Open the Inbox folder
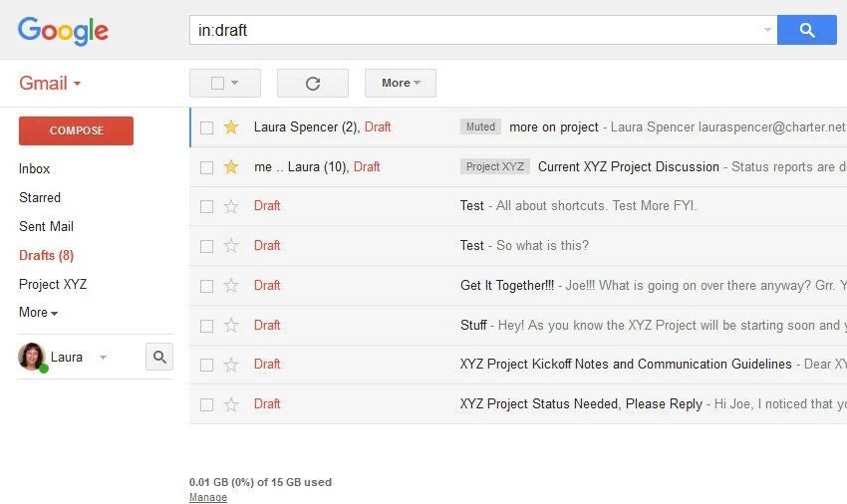Image resolution: width=847 pixels, height=504 pixels. point(34,168)
